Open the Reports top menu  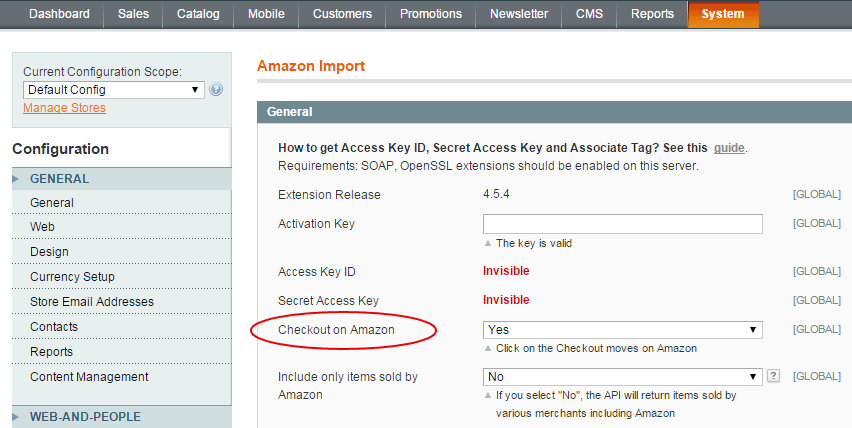pos(652,14)
